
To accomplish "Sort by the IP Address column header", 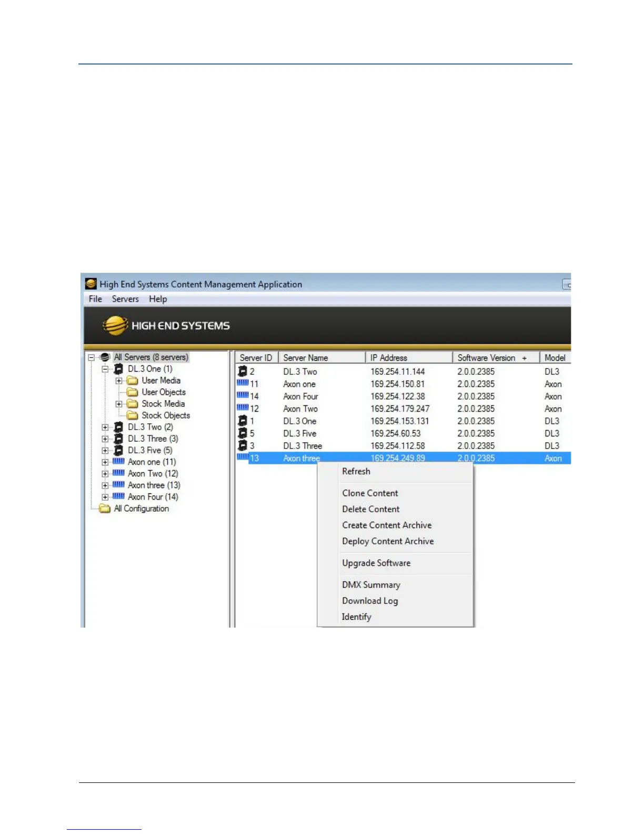I will coord(409,358).
